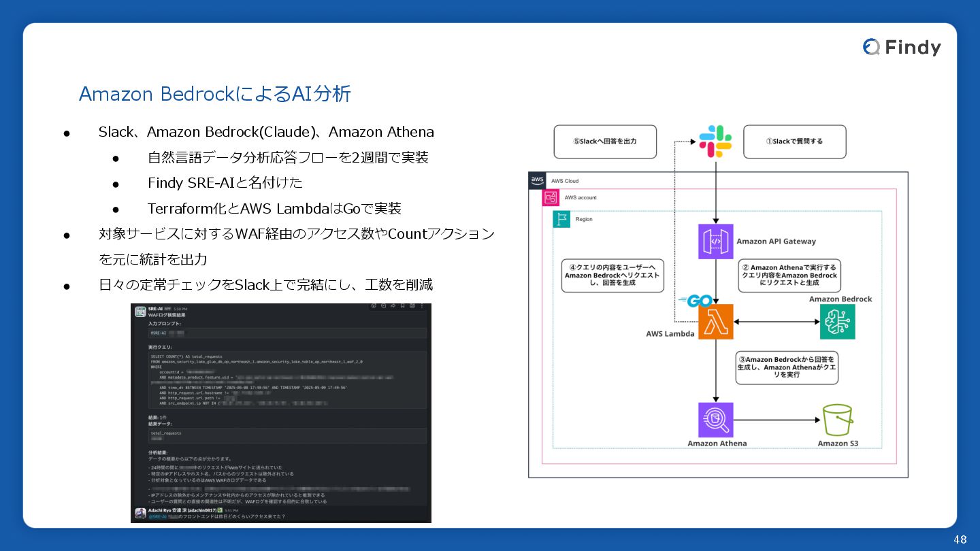The width and height of the screenshot is (980, 551).
Task: Click the ② Amazon Athenaで実行する step box
Action: (789, 275)
